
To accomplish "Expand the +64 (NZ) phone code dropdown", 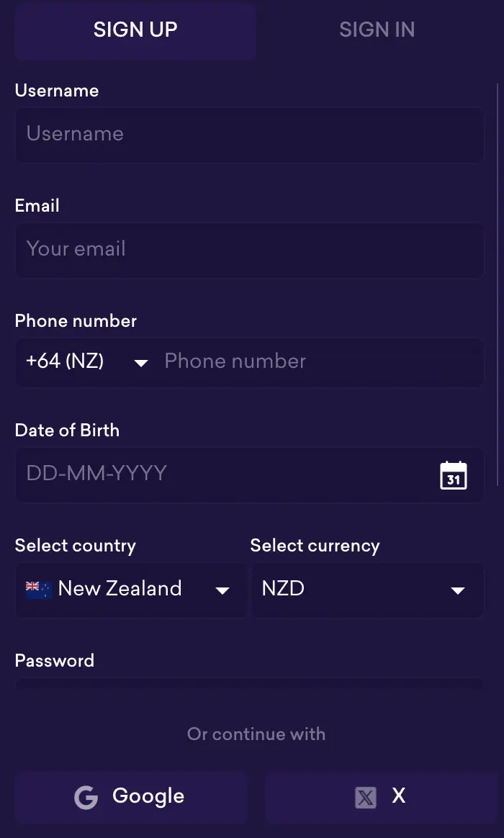I will tap(86, 362).
